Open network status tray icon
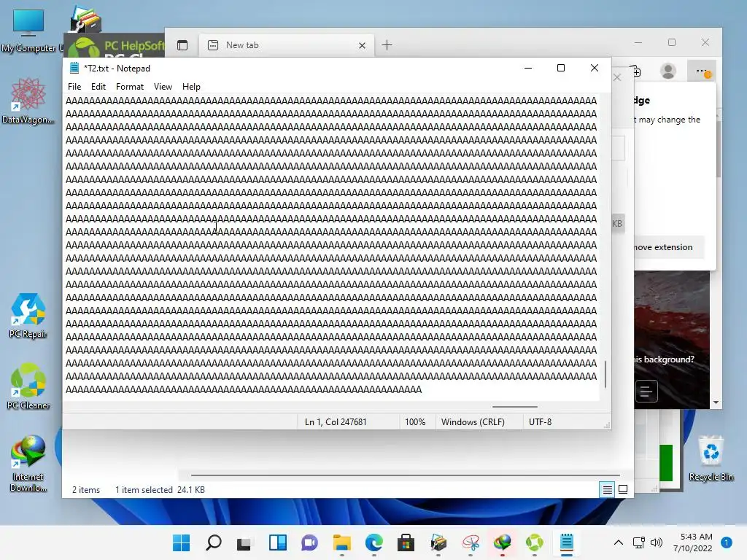 [x=639, y=542]
